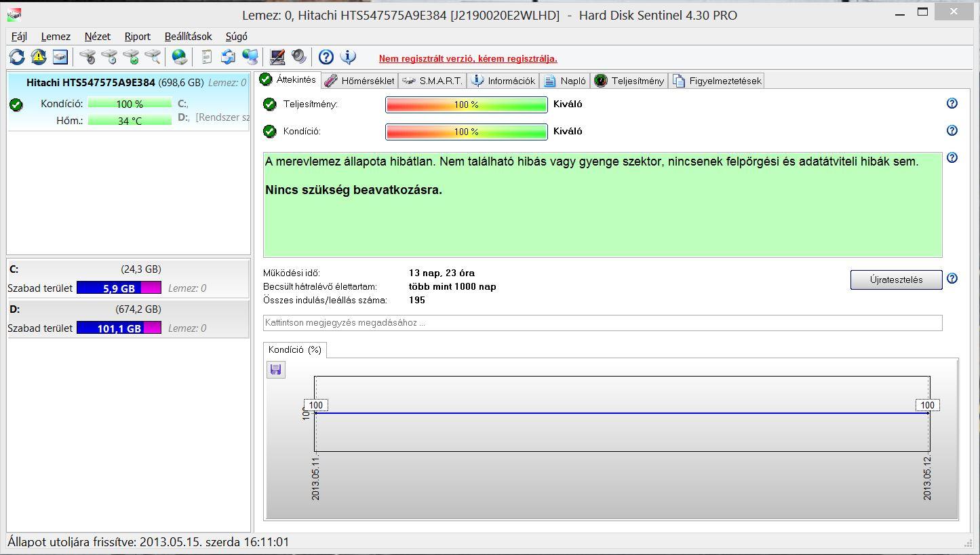The height and width of the screenshot is (555, 980).
Task: Open the Beállítások menu
Action: click(189, 37)
